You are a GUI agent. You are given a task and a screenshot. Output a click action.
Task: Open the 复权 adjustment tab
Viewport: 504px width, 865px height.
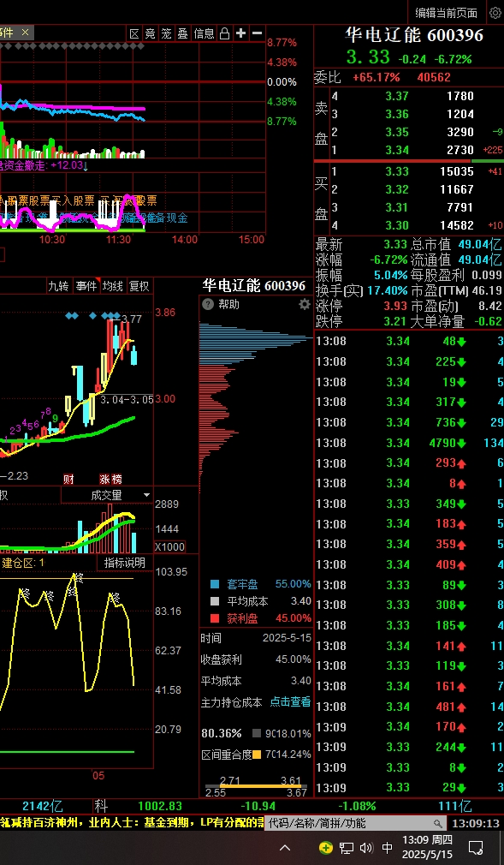coord(139,286)
